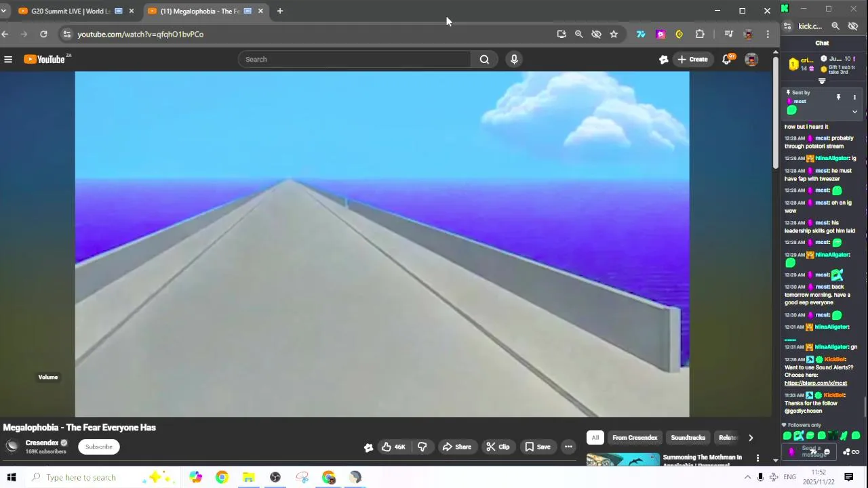Toggle third-party cookie eye icon in Chrome
868x488 pixels.
pos(596,34)
